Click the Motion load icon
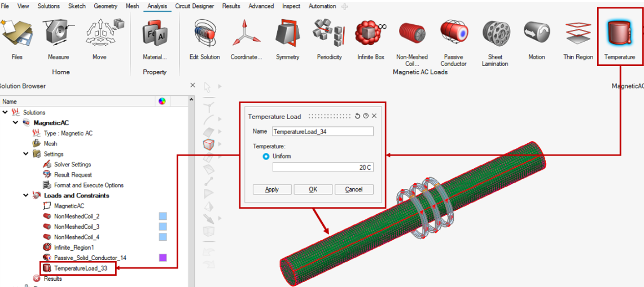Image resolution: width=644 pixels, height=287 pixels. point(537,34)
